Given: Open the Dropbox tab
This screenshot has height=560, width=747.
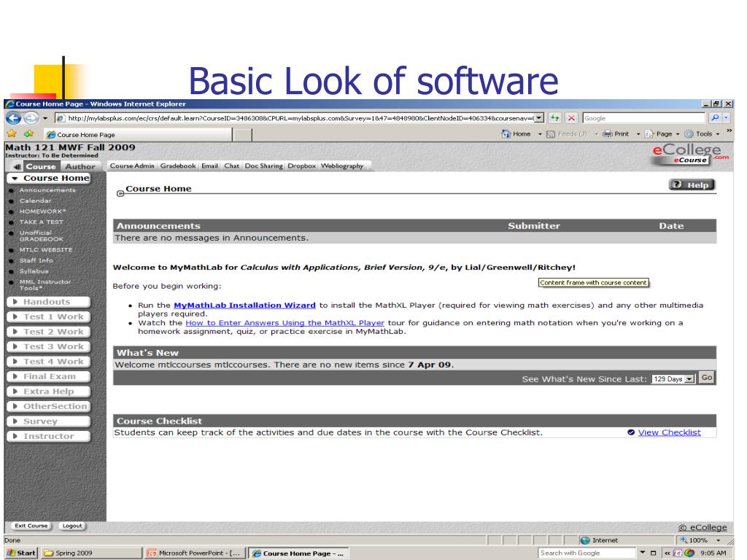Looking at the screenshot, I should pos(301,166).
